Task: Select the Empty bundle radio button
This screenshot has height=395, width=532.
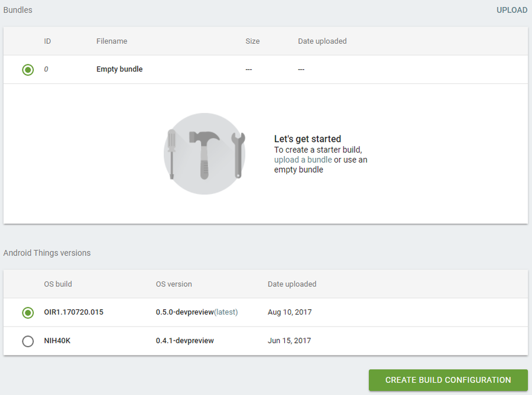Action: point(28,70)
